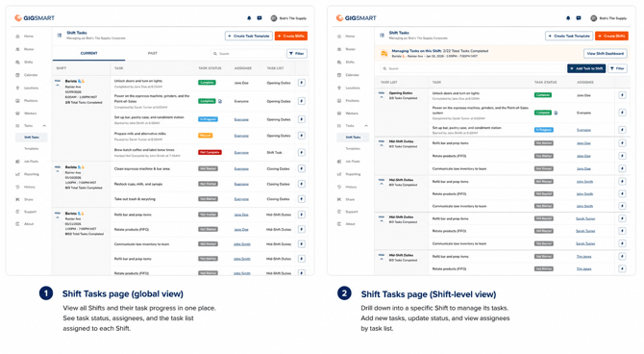The width and height of the screenshot is (644, 354).
Task: Switch to the PAST tab
Action: [x=153, y=54]
